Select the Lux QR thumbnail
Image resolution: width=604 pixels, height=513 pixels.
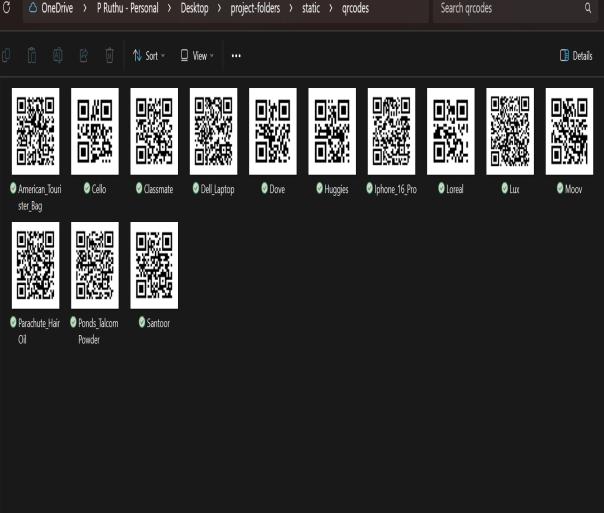510,131
